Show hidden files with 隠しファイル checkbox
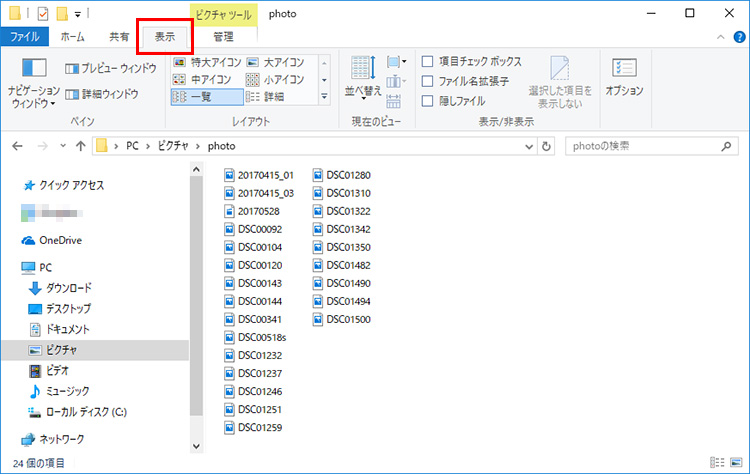 [x=428, y=101]
